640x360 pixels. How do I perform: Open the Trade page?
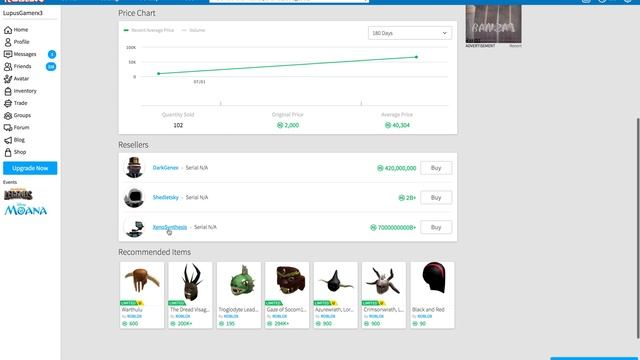tap(16, 103)
